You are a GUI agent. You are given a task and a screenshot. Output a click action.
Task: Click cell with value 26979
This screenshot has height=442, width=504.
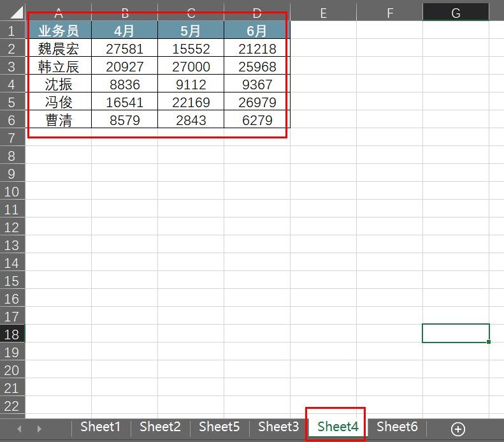click(x=257, y=102)
